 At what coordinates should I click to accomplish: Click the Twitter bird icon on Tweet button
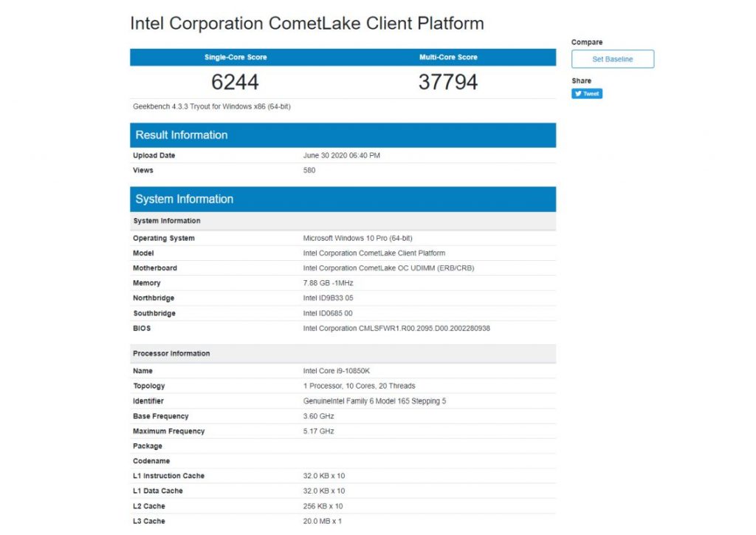tap(579, 93)
